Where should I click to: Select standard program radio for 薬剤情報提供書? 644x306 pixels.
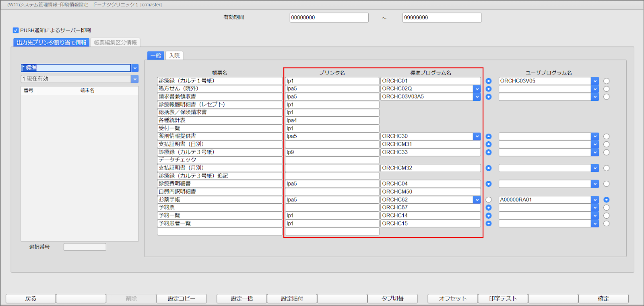tap(489, 136)
